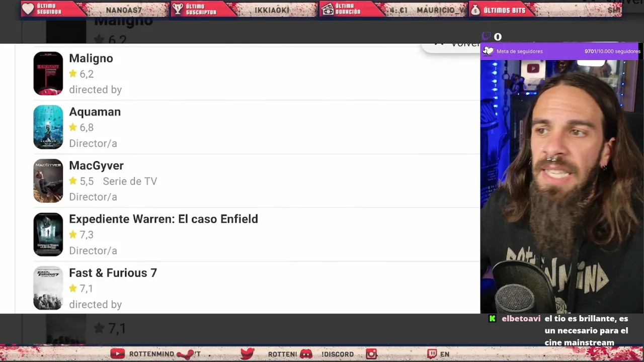Screen dimensions: 644x362
Task: Open the Expediente Warren poster thumbnail
Action: (48, 234)
